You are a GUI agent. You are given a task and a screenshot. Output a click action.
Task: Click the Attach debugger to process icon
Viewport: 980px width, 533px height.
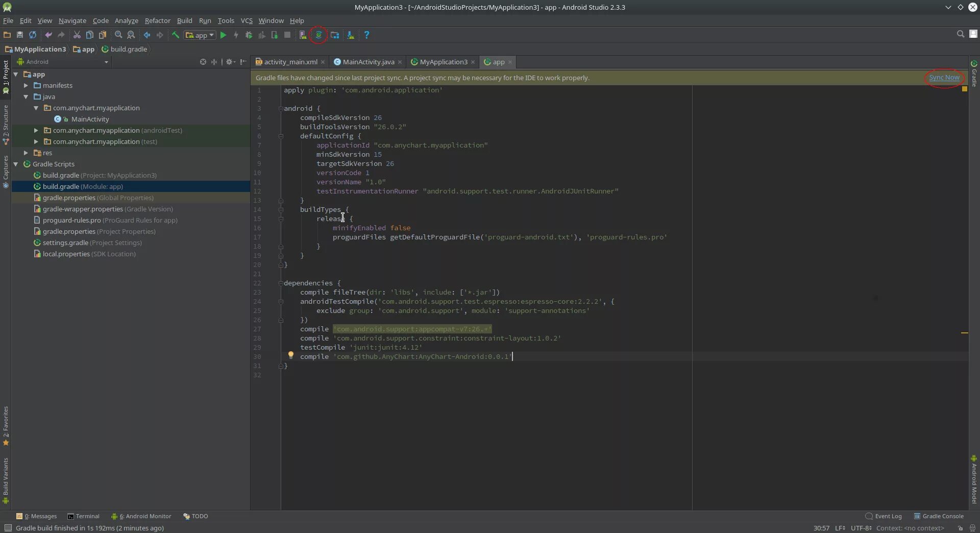pos(275,35)
